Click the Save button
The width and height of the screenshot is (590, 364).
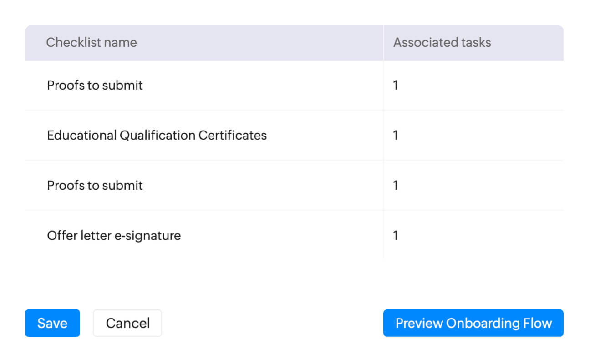point(52,323)
